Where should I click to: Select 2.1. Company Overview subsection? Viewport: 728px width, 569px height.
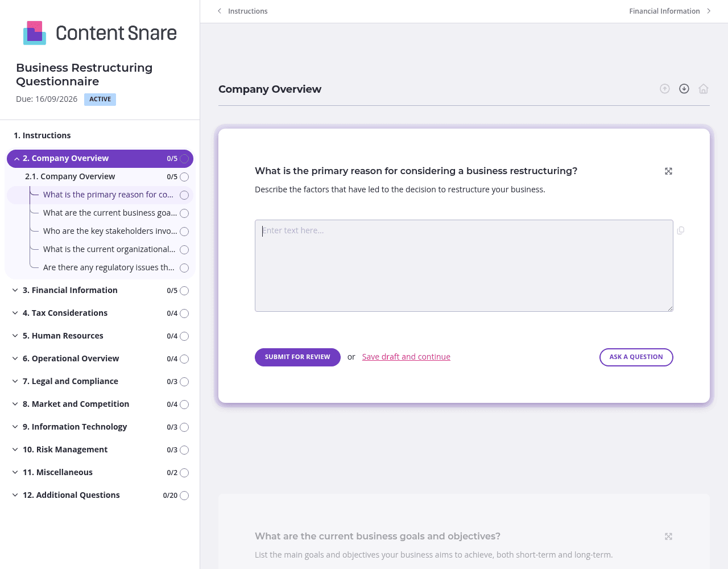(70, 176)
